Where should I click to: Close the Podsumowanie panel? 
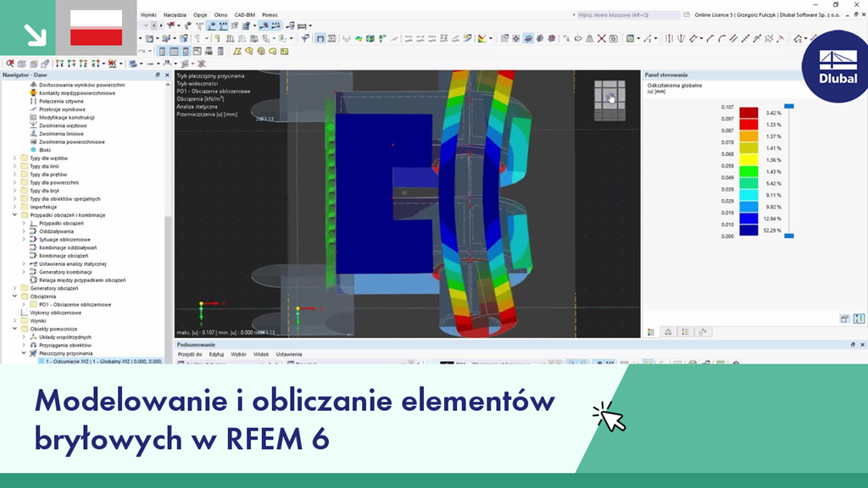[862, 345]
